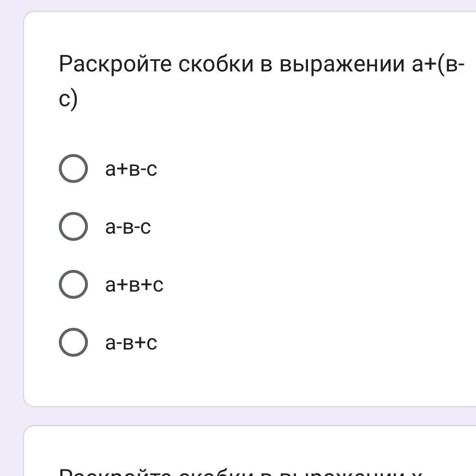Select the radio button for а+в-с
476x476 pixels.
coord(73,169)
